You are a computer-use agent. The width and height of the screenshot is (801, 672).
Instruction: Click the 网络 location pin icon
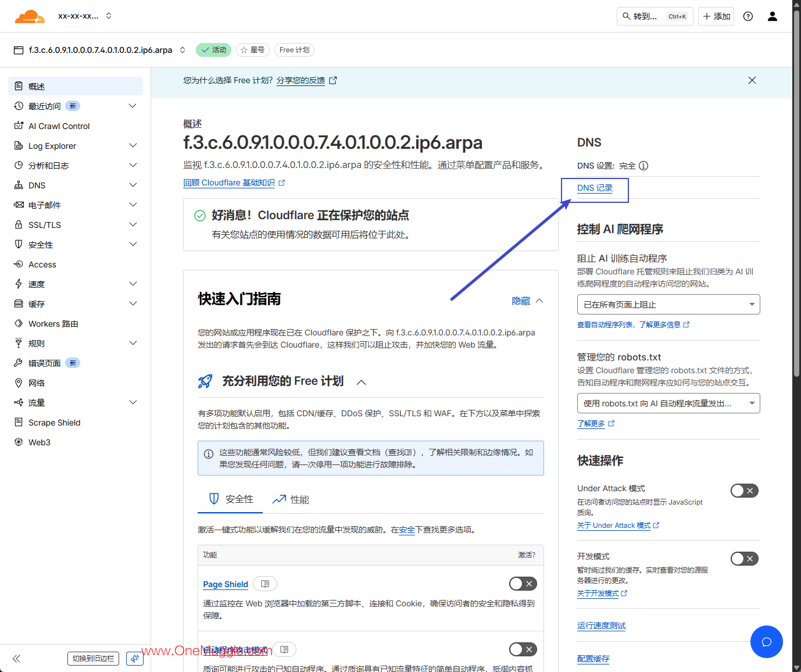(19, 383)
